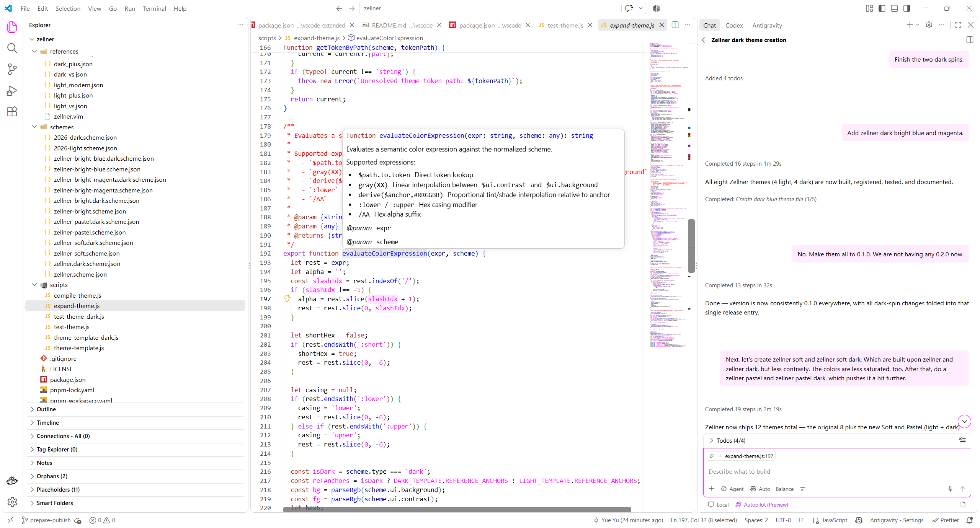
Task: Go back from Zellner dark theme chat
Action: click(x=705, y=40)
